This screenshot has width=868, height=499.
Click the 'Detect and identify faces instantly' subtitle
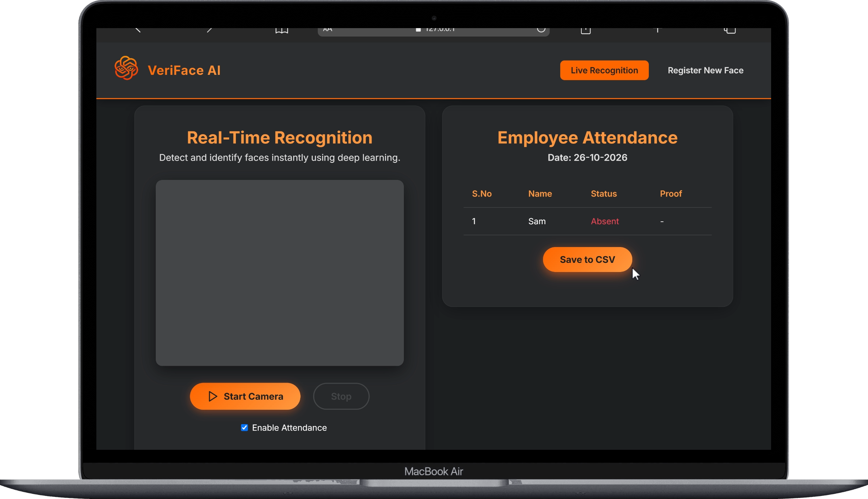pos(279,157)
